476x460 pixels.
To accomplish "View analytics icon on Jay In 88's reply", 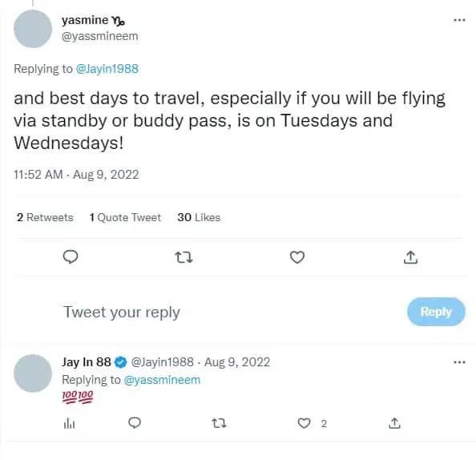I will pyautogui.click(x=69, y=423).
